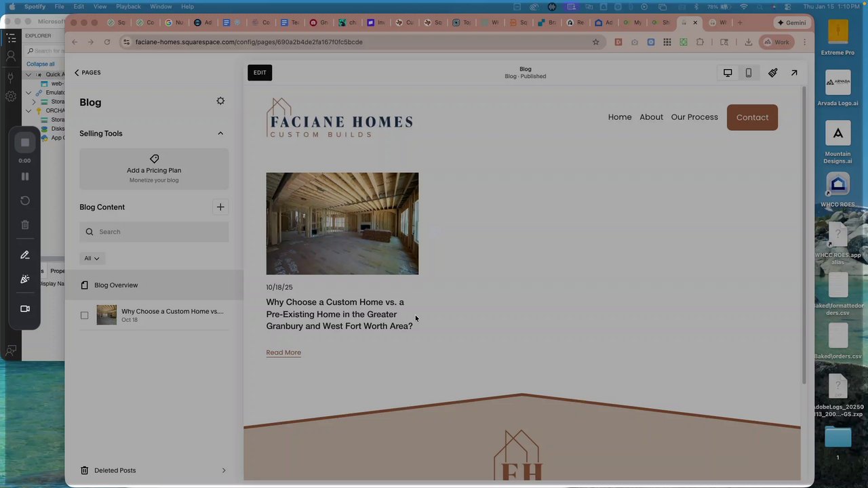Switch to mobile preview icon

tap(749, 73)
